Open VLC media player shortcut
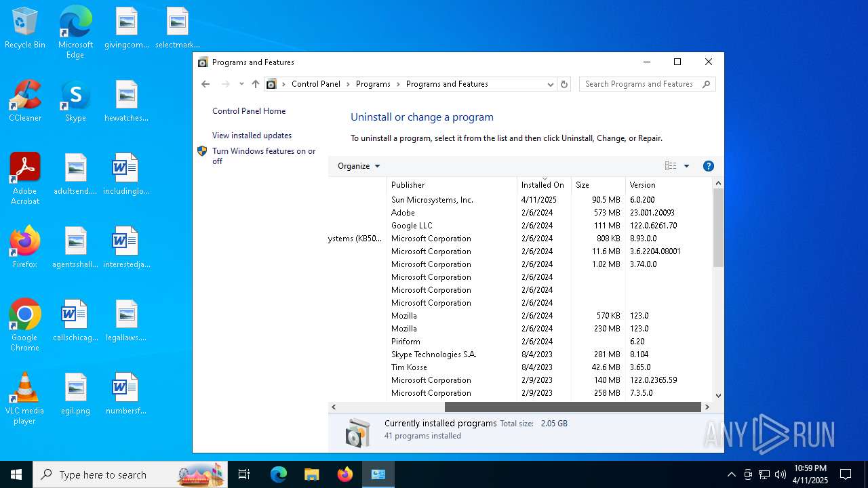 [x=25, y=399]
